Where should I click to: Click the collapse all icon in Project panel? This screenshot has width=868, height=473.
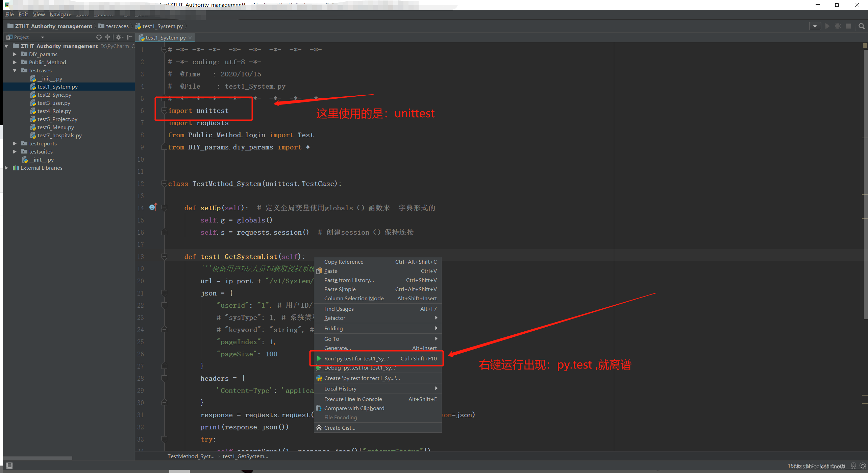point(107,37)
